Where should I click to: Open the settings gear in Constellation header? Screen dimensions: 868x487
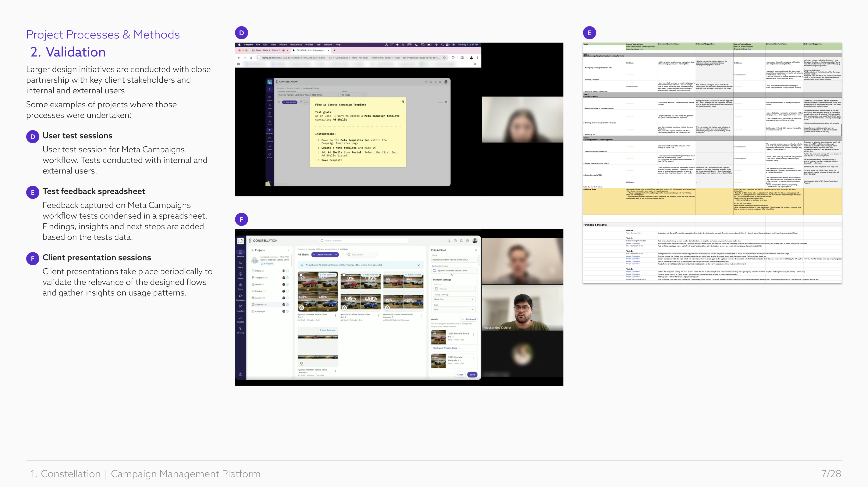pos(467,240)
